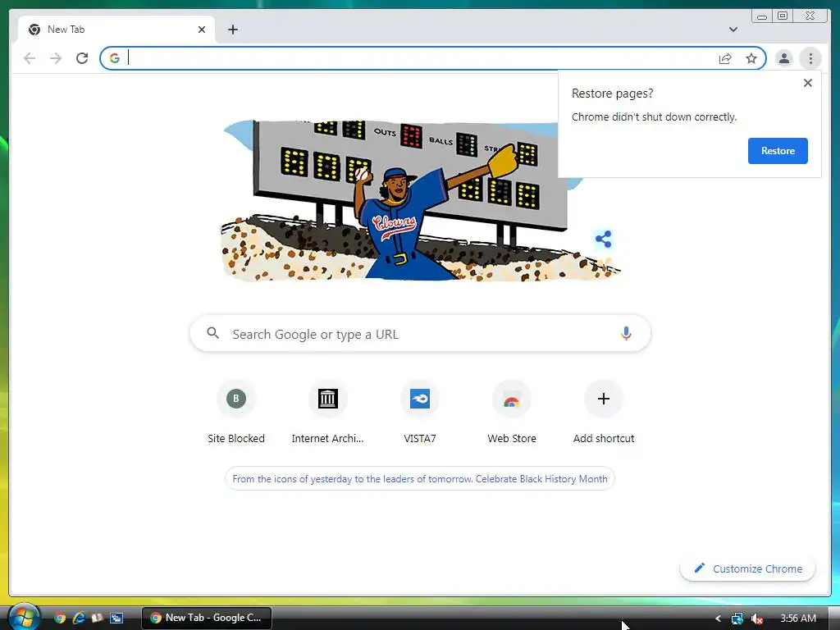Open the Internet Archive shortcut
Image resolution: width=840 pixels, height=630 pixels.
pos(328,412)
